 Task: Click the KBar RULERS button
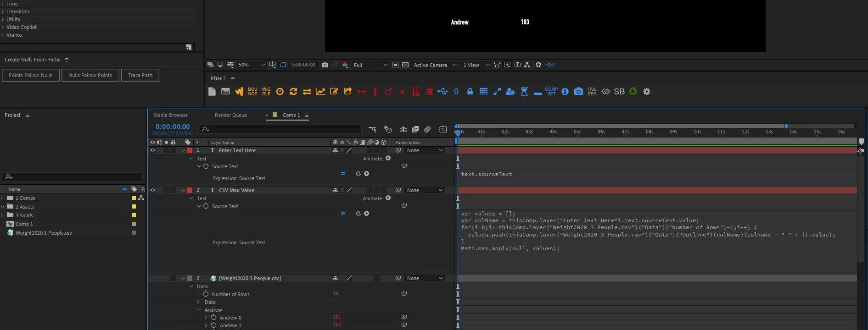click(x=592, y=92)
